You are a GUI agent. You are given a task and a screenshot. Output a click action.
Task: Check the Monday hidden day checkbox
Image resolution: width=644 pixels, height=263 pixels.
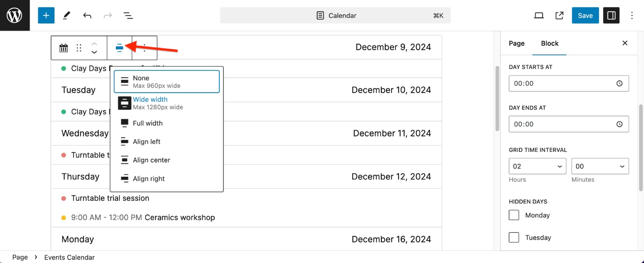(x=514, y=215)
